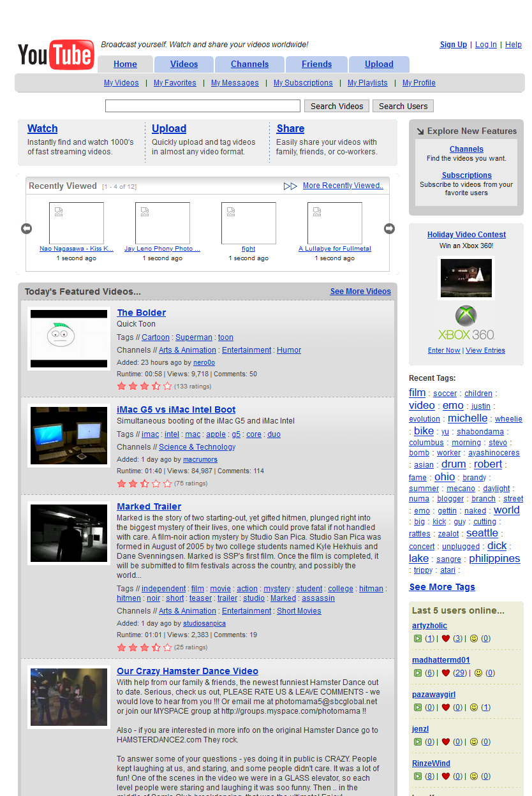The image size is (532, 796).
Task: Open the Help link
Action: click(x=514, y=45)
